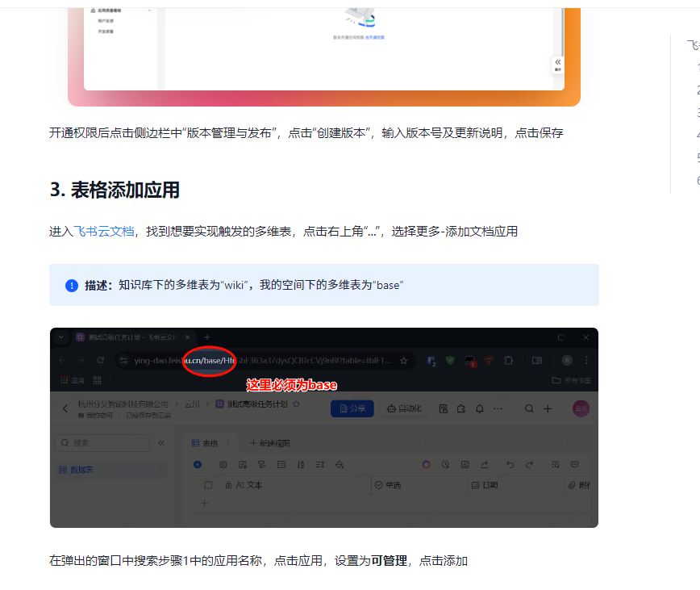Open the 飞书云文档 hyperlink in the paragraph

pos(103,232)
